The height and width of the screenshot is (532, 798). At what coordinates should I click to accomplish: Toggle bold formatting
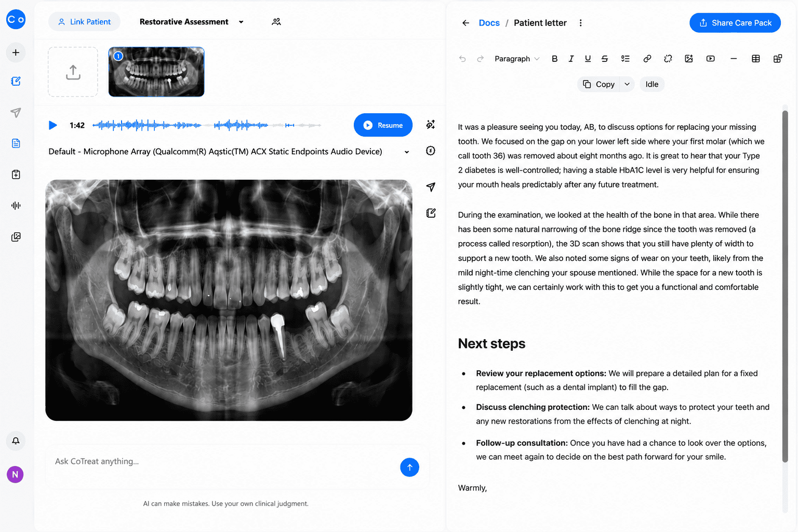click(x=554, y=59)
